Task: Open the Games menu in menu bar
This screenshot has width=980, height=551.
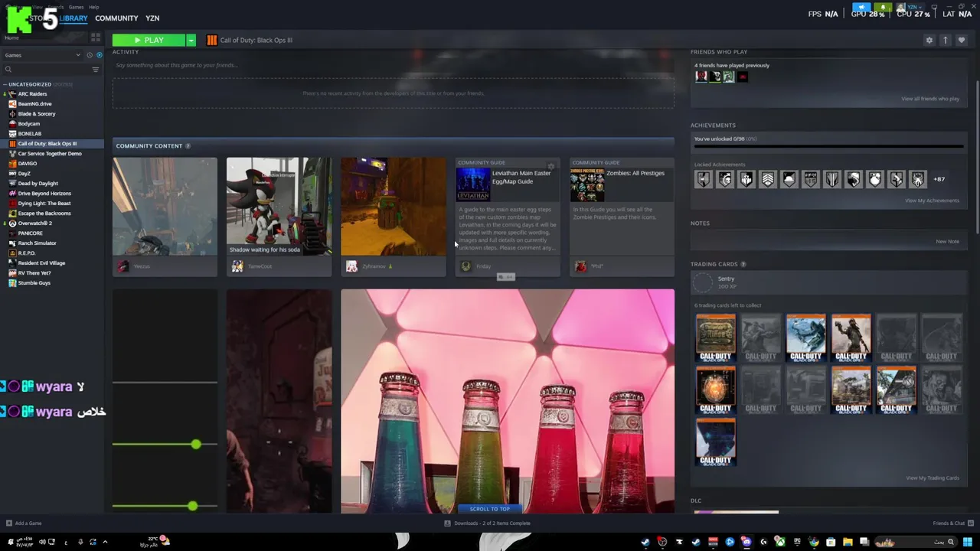Action: tap(76, 7)
